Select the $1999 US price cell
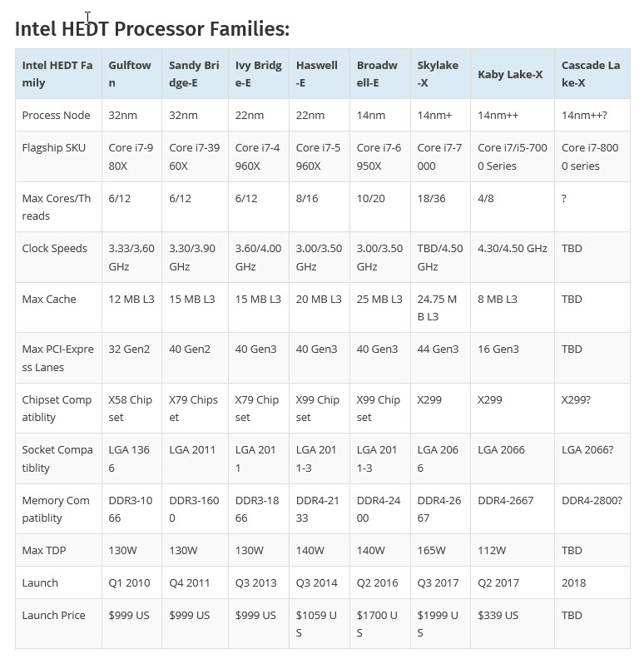 tap(438, 623)
